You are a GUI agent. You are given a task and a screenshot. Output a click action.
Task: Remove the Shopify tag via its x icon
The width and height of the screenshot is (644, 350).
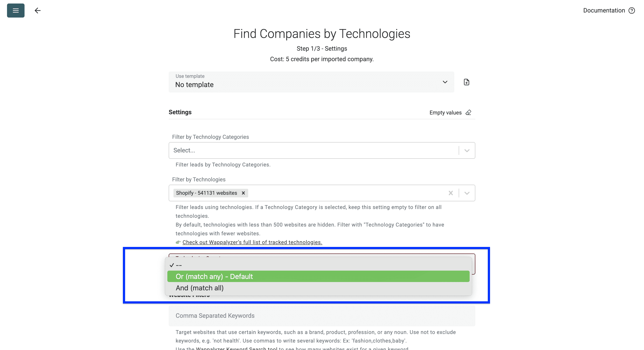(243, 193)
